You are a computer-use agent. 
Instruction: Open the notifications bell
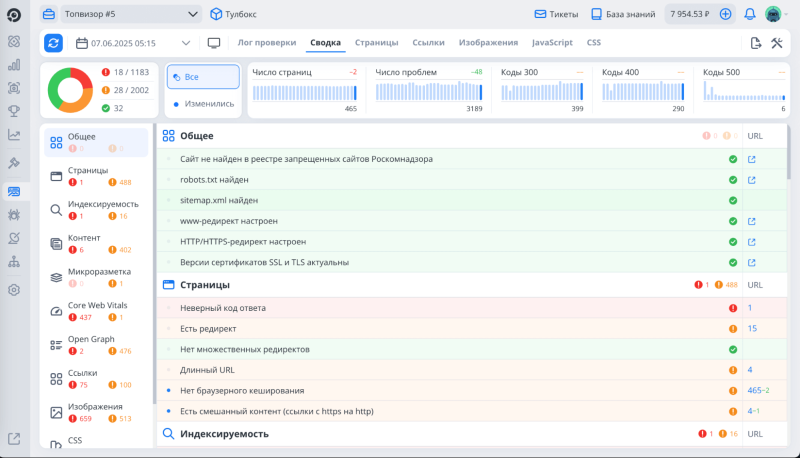pyautogui.click(x=750, y=15)
